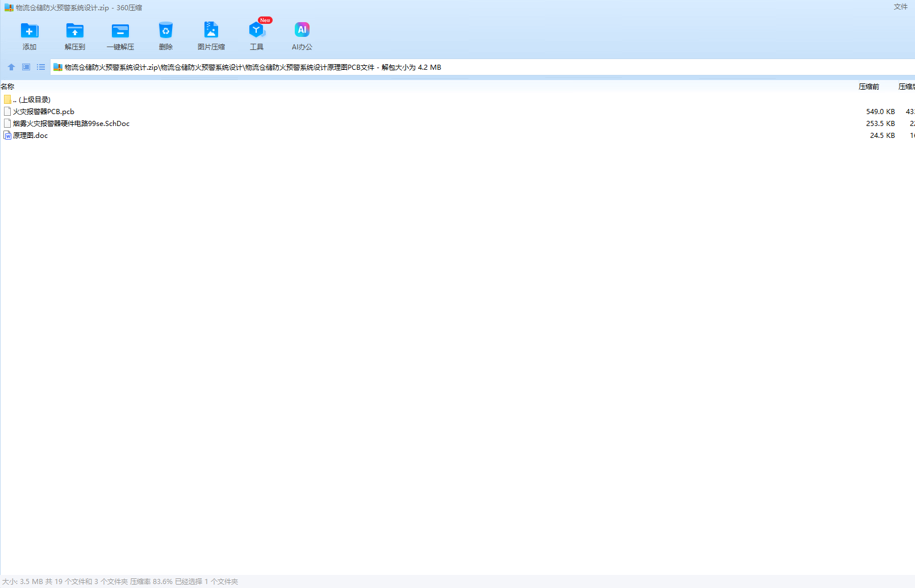Open the 文件 menu at top right
Screen dimensions: 915x588
tap(900, 7)
